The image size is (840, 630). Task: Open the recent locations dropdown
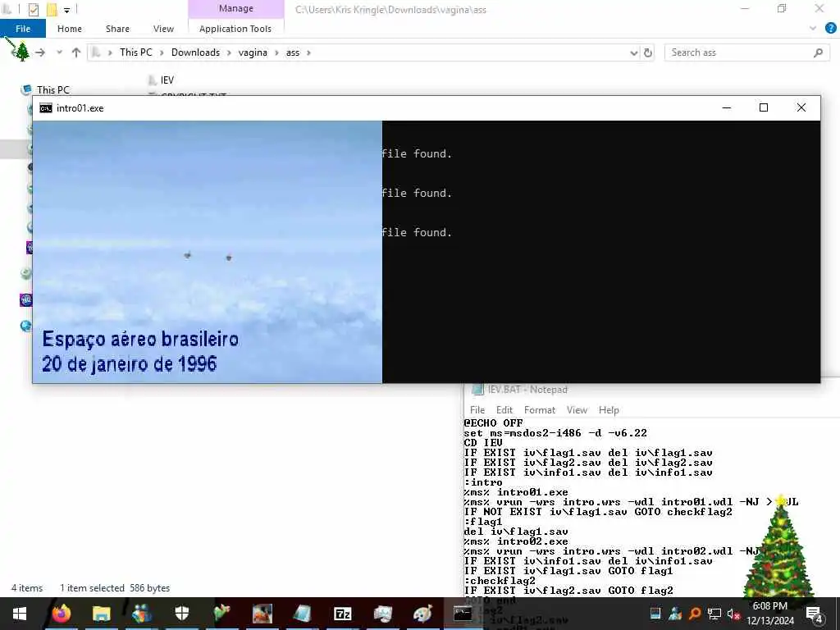coord(59,52)
